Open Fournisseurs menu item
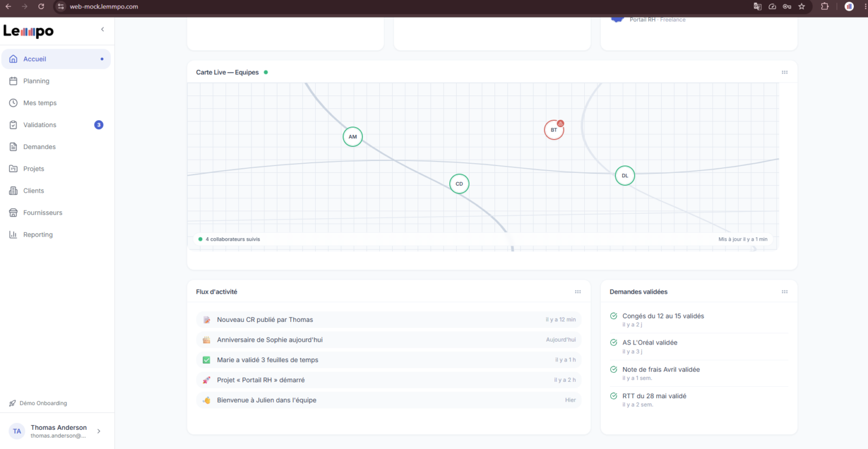Screen dimensions: 868x449 [56, 213]
